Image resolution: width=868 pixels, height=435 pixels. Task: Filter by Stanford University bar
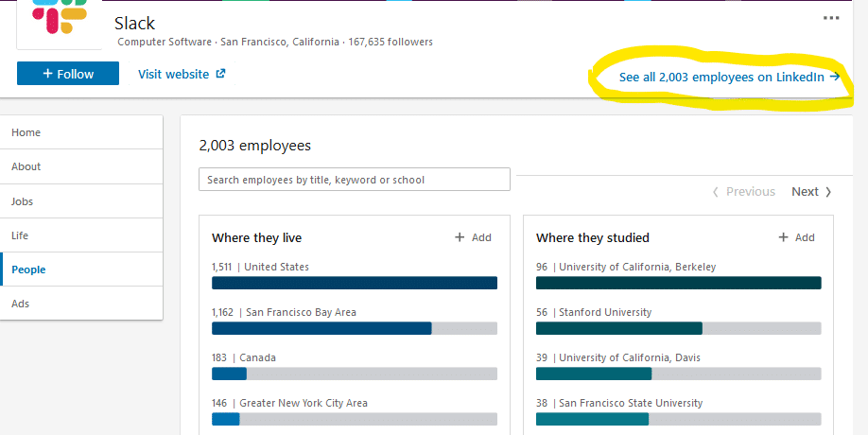tap(678, 328)
